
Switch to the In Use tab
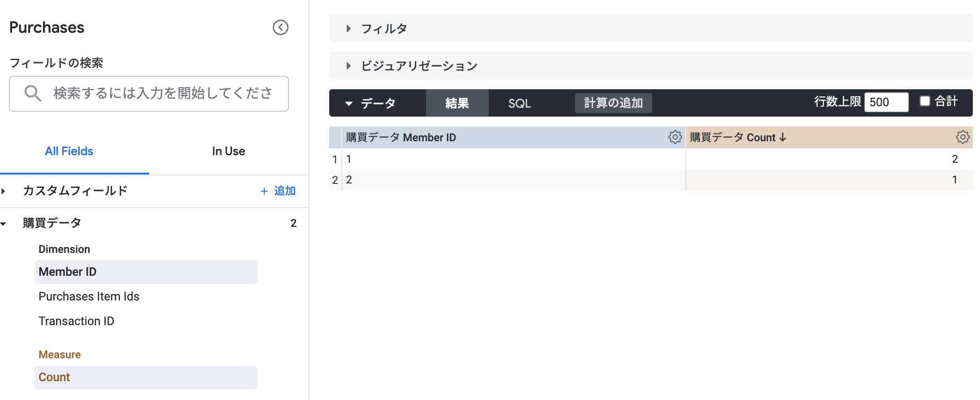pos(228,152)
